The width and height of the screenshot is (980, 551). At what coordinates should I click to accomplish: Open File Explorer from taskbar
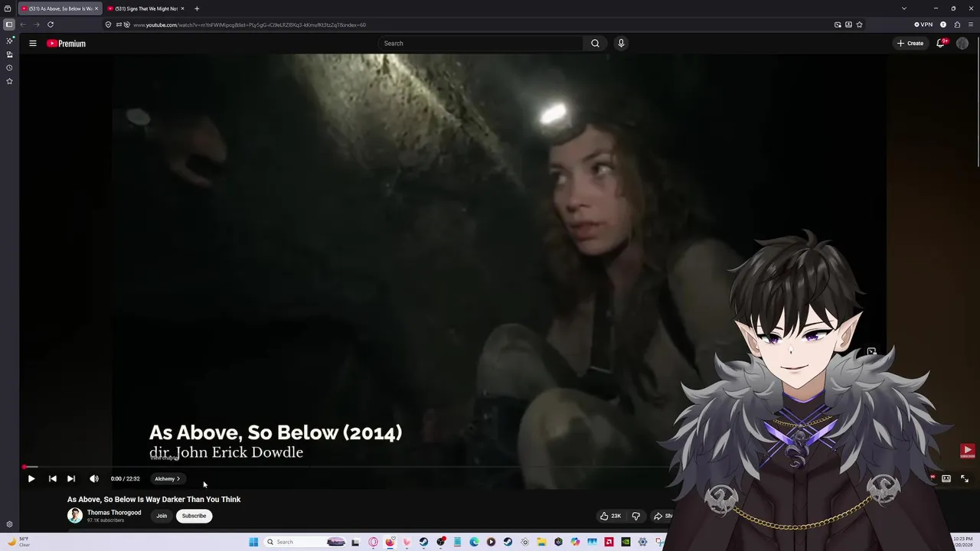coord(541,542)
